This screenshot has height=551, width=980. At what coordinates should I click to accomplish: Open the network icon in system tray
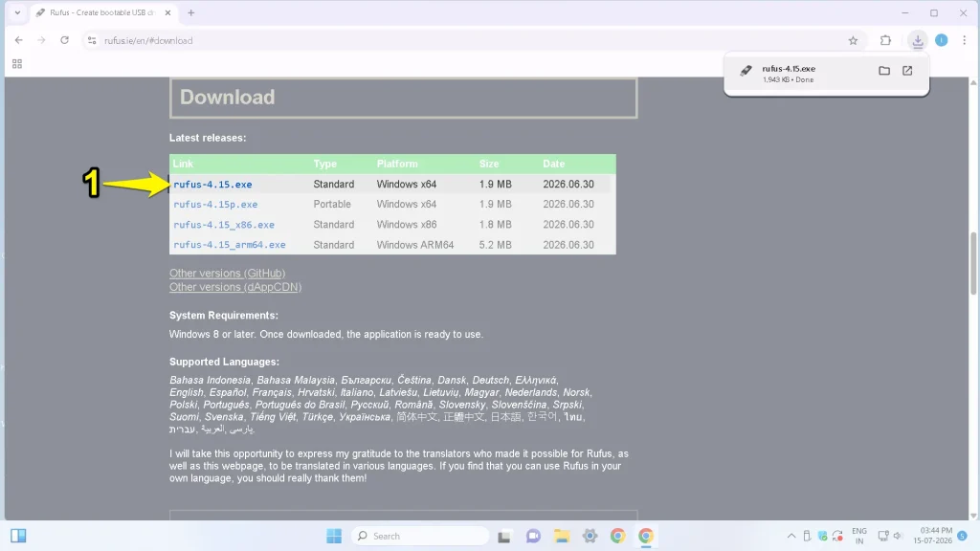point(883,536)
